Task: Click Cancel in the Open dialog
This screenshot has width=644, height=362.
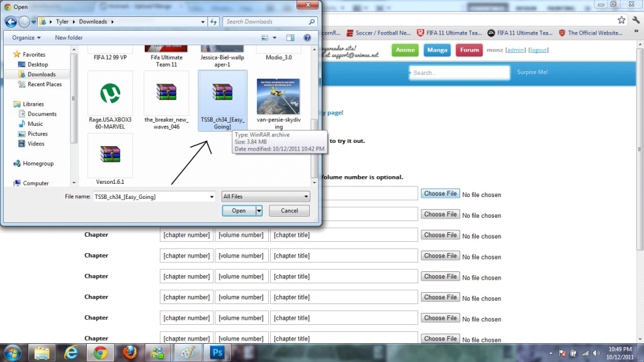Action: [289, 211]
